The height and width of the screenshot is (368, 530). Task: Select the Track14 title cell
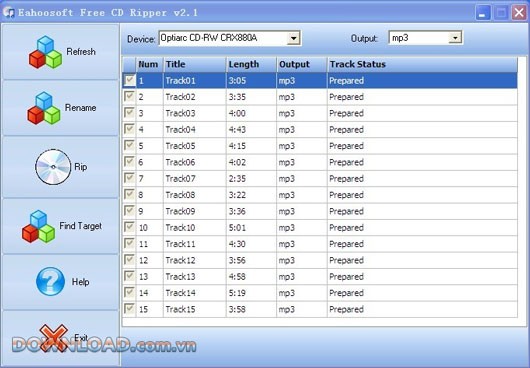(x=195, y=292)
